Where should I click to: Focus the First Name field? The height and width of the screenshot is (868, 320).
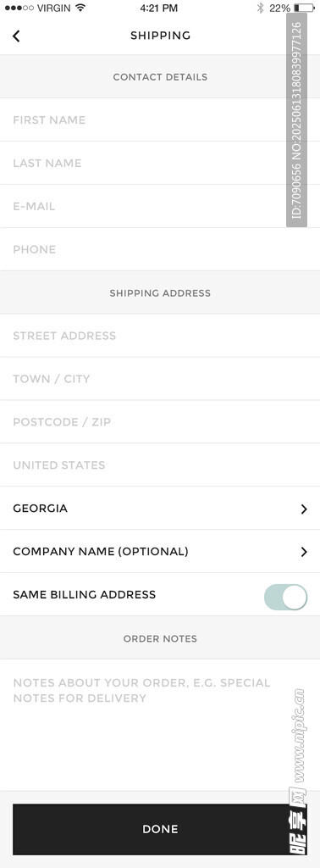(160, 120)
